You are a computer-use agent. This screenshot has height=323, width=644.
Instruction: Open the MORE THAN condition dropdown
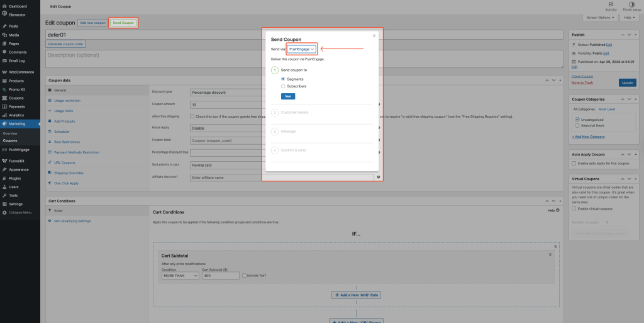180,276
